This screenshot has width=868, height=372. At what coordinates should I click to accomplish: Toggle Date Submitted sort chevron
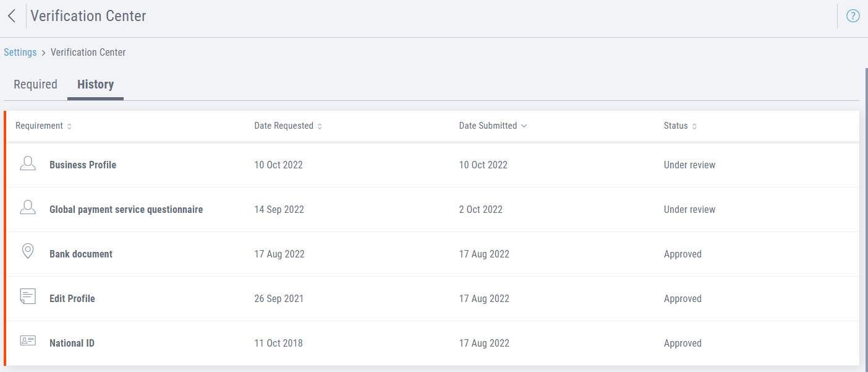(524, 126)
